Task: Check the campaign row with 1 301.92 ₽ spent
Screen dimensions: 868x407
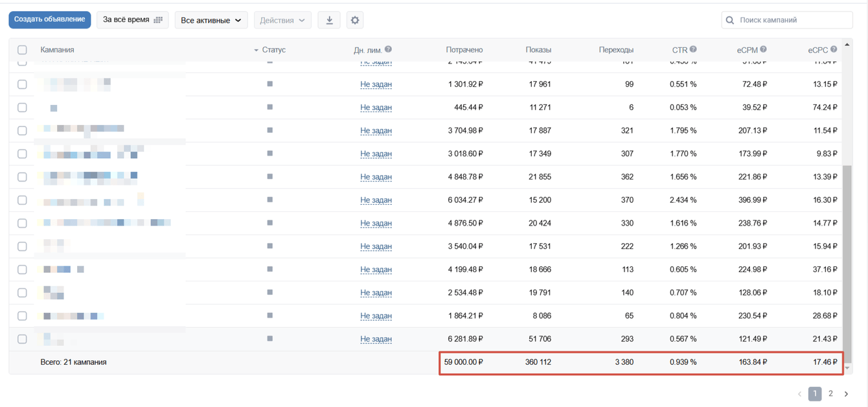Action: 22,84
